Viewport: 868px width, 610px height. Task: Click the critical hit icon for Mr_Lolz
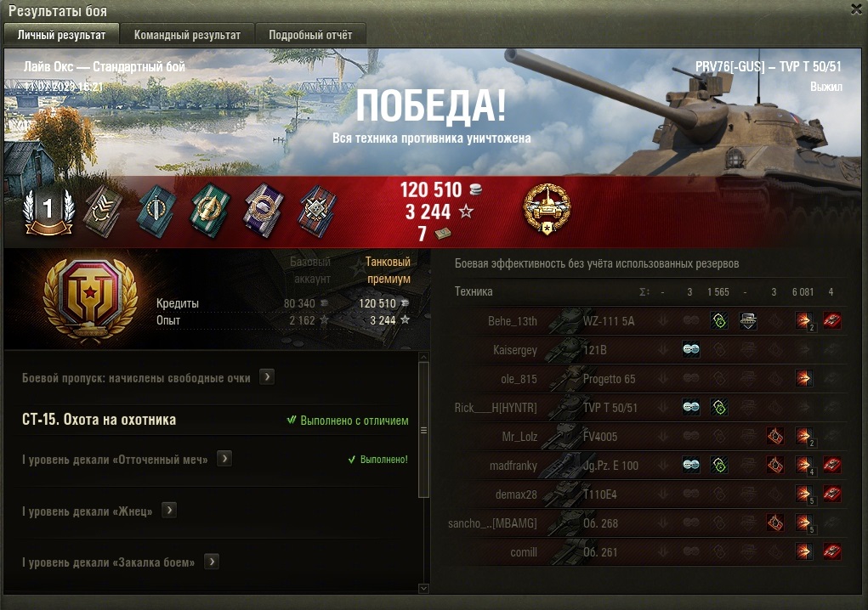tap(775, 437)
